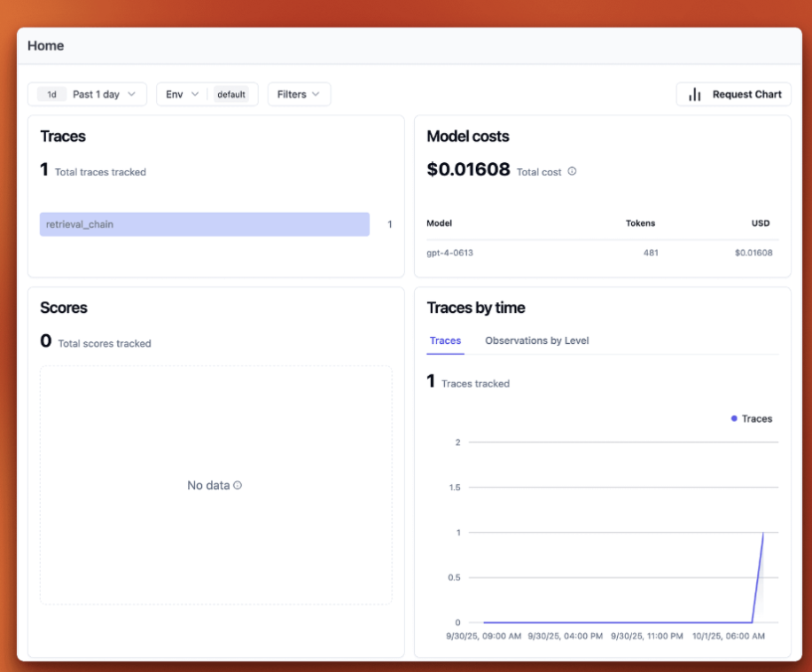Click the Home page title

pos(45,45)
